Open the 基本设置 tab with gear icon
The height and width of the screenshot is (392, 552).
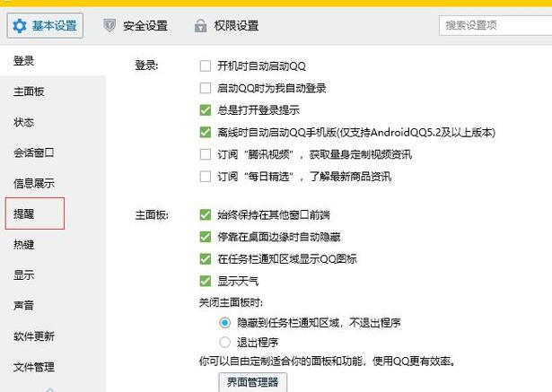click(45, 25)
